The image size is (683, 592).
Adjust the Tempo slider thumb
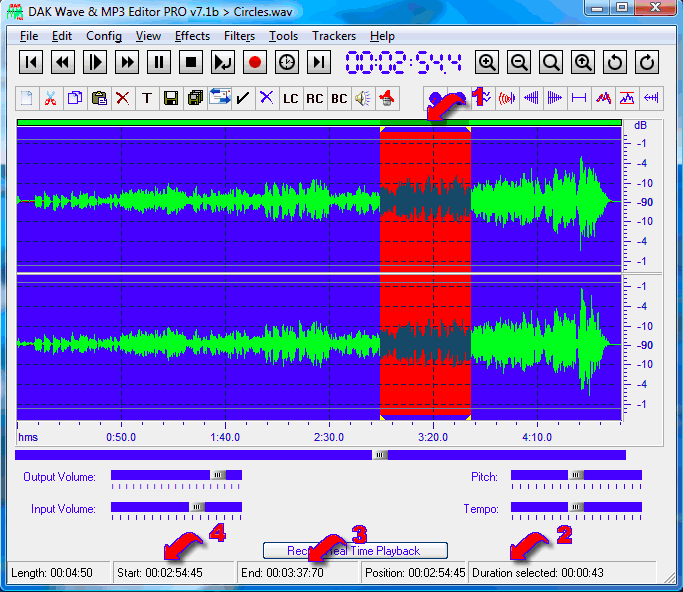pos(576,507)
